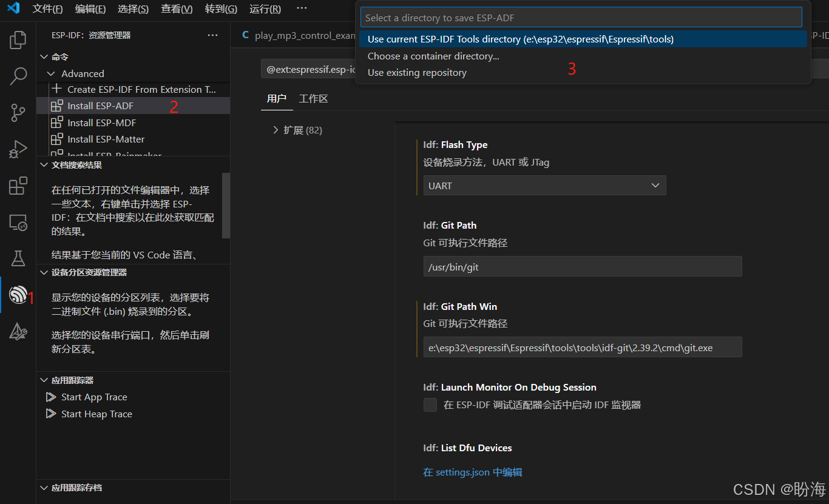Collapse the Advanced tree node
The height and width of the screenshot is (504, 829).
pos(52,73)
